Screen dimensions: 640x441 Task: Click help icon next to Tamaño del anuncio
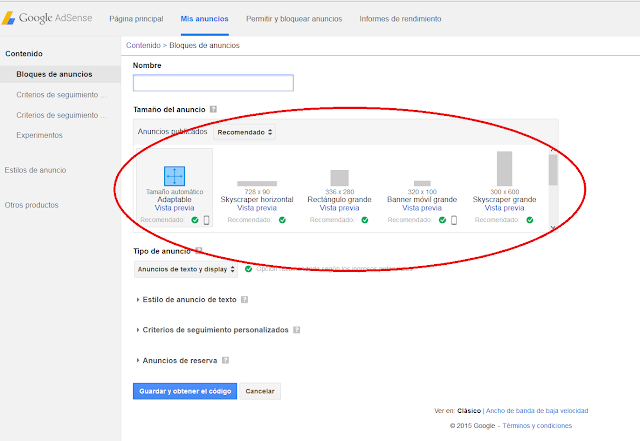click(213, 109)
